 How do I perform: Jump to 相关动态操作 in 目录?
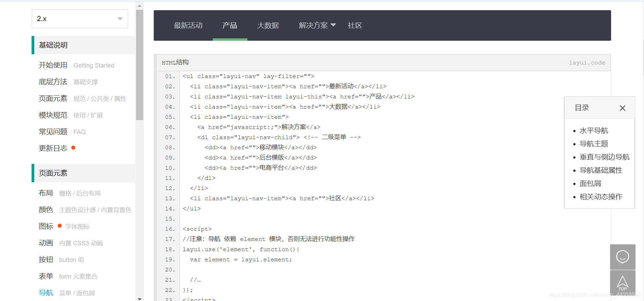click(x=601, y=197)
